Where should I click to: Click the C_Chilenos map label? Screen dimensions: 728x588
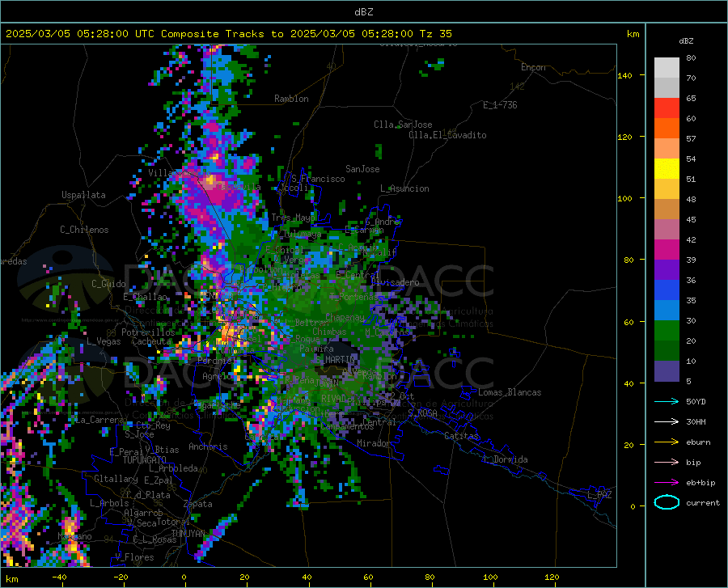[84, 230]
